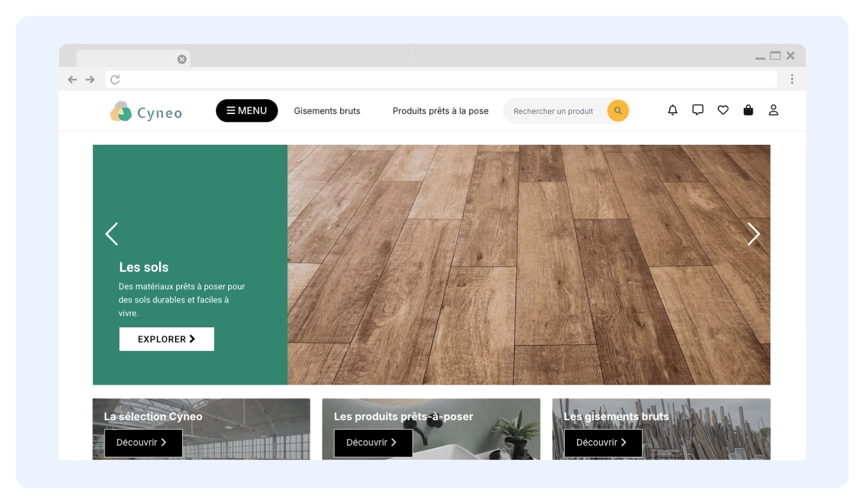Open notifications bell icon
The width and height of the screenshot is (865, 504).
tap(673, 110)
